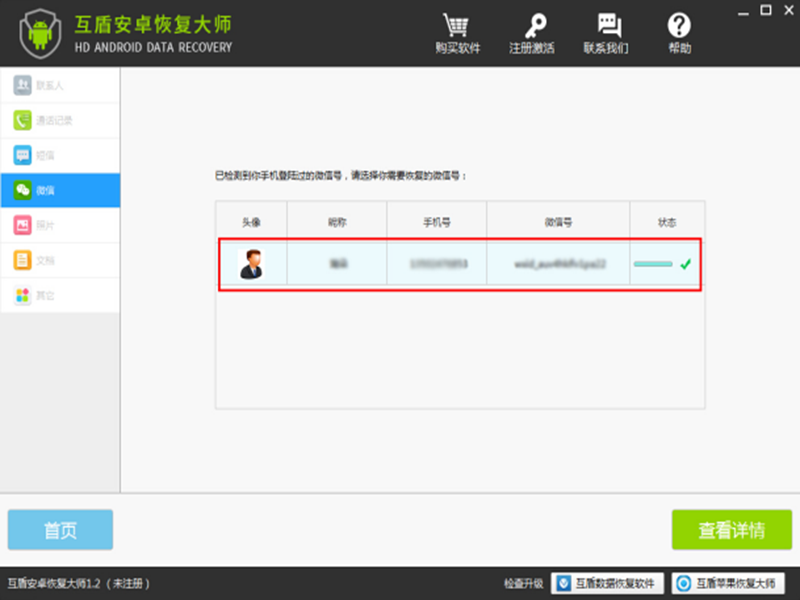Click the pink photo icon in sidebar
This screenshot has width=800, height=600.
[x=22, y=225]
